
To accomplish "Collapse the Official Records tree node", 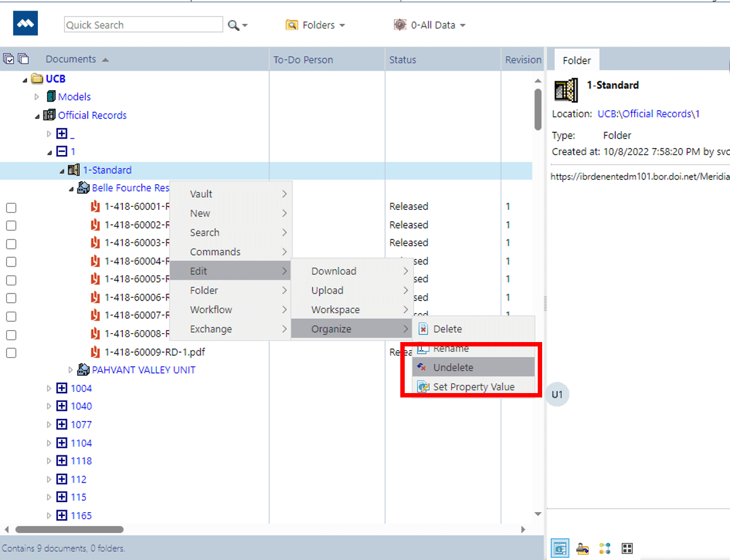I will pos(38,115).
